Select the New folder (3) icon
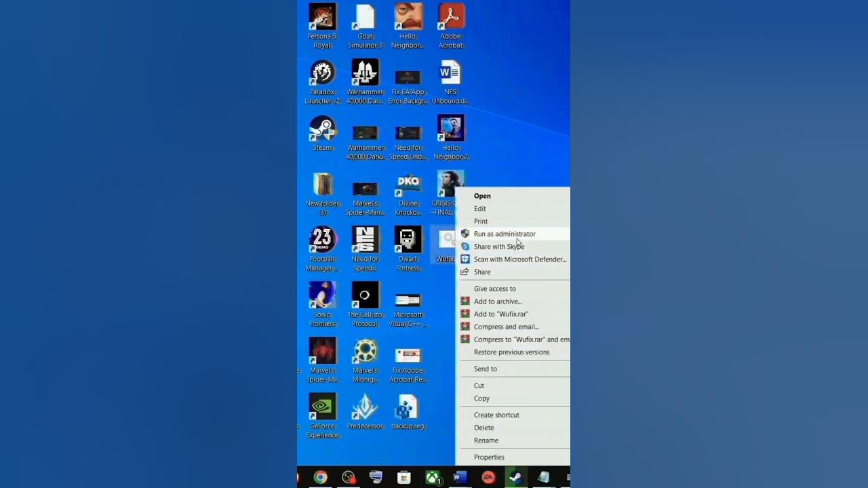This screenshot has height=488, width=868. 322,194
